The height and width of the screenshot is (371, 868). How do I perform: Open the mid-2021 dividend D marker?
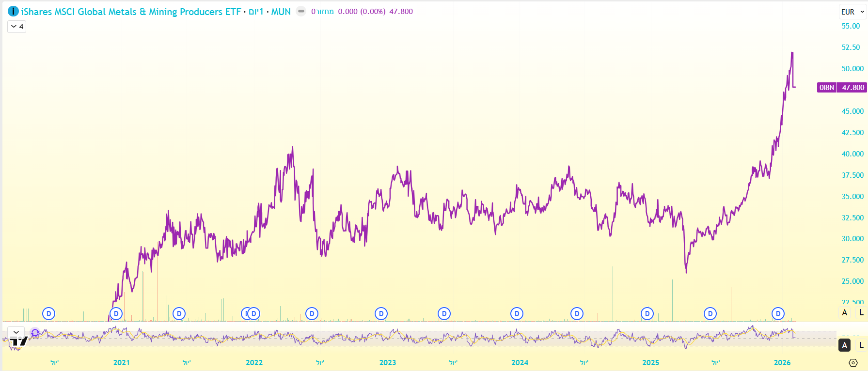click(179, 314)
